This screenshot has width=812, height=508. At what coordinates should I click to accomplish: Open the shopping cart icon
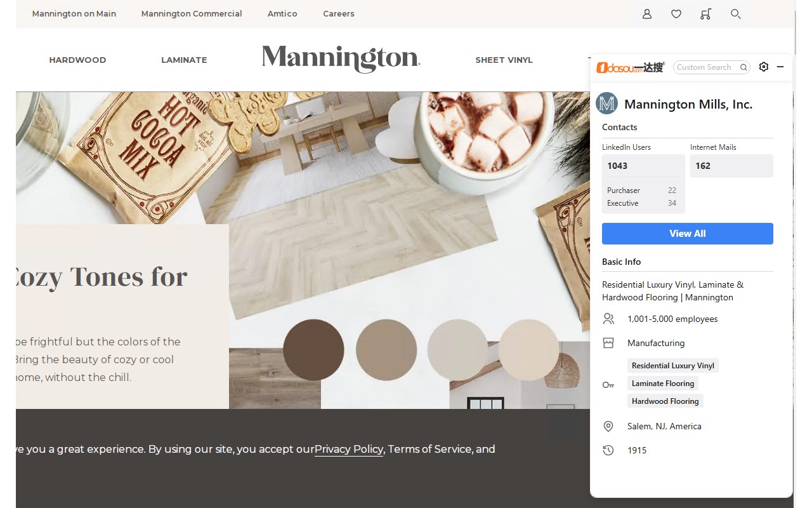[705, 14]
